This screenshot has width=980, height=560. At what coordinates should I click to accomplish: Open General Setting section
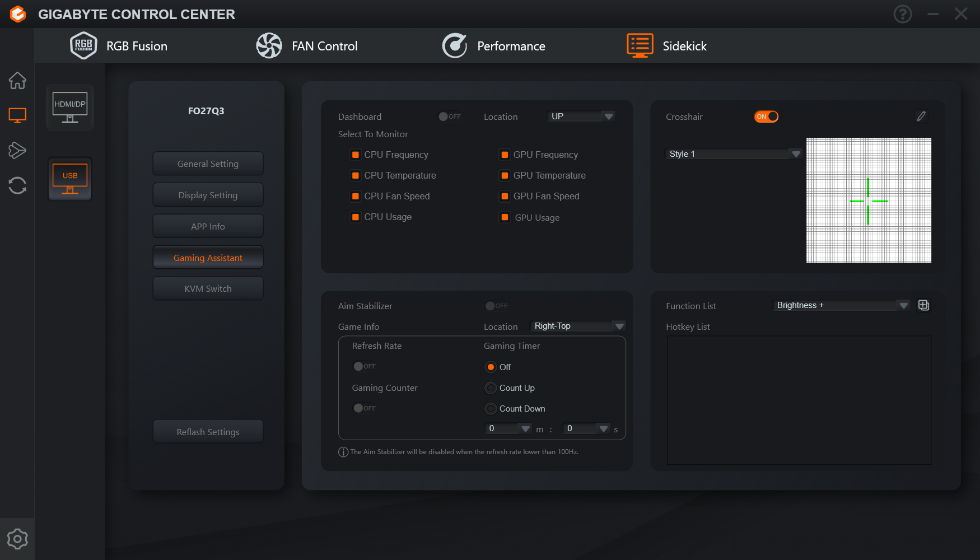click(x=208, y=164)
